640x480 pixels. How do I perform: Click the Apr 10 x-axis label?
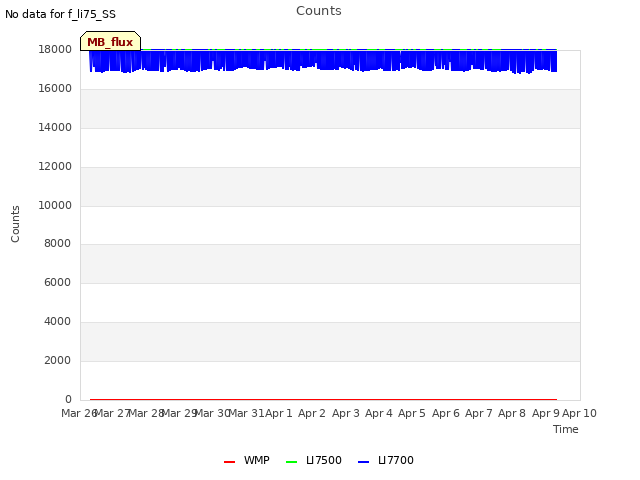tap(580, 413)
